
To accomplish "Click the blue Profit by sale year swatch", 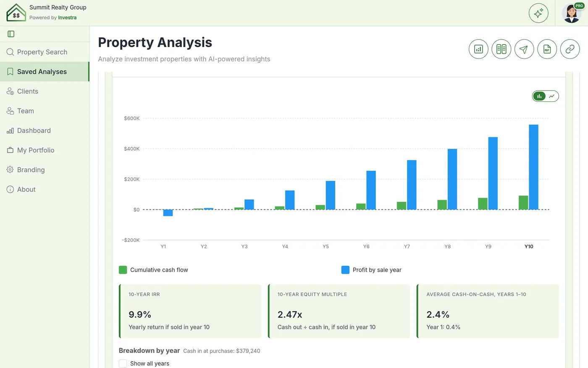I will tap(345, 270).
